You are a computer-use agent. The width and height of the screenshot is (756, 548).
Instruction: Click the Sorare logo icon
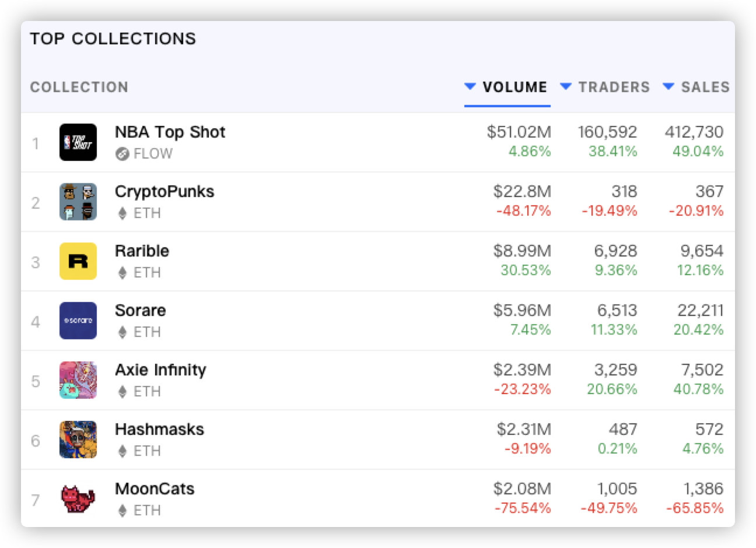point(78,321)
